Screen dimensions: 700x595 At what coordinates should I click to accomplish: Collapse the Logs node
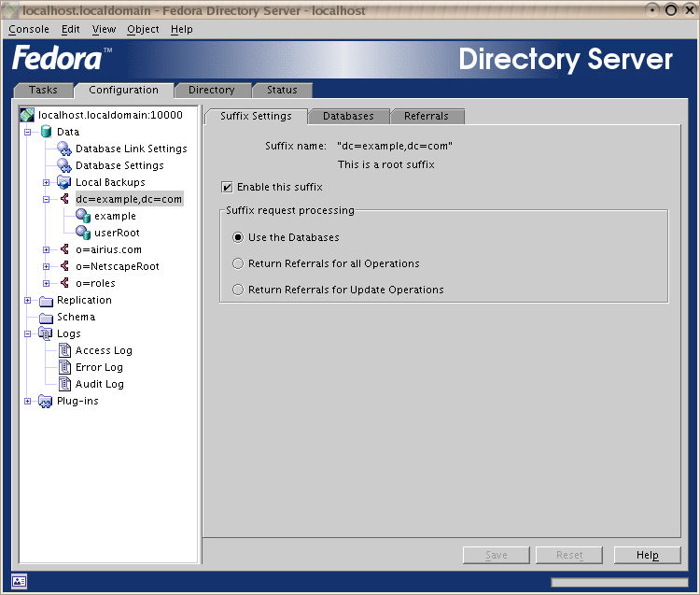[28, 333]
